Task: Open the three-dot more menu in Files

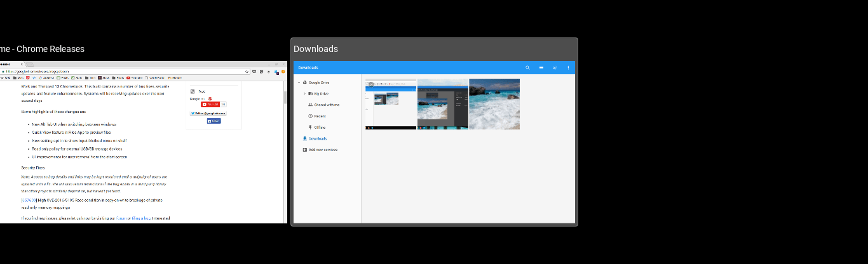Action: (x=568, y=67)
